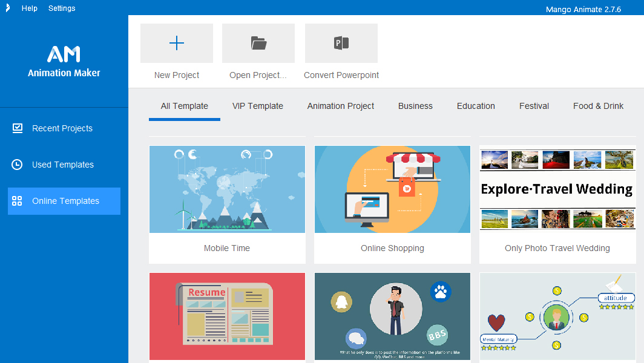Open the Help menu

(30, 8)
